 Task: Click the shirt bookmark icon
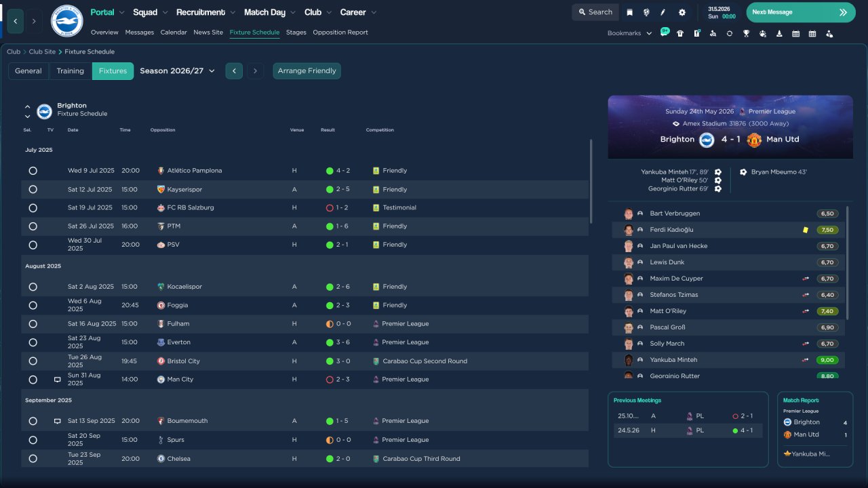(680, 33)
